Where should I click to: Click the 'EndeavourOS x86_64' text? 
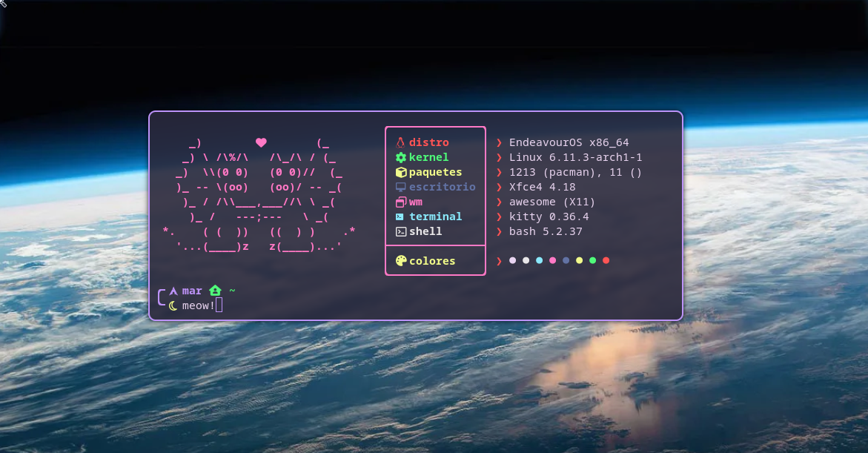[x=569, y=142]
